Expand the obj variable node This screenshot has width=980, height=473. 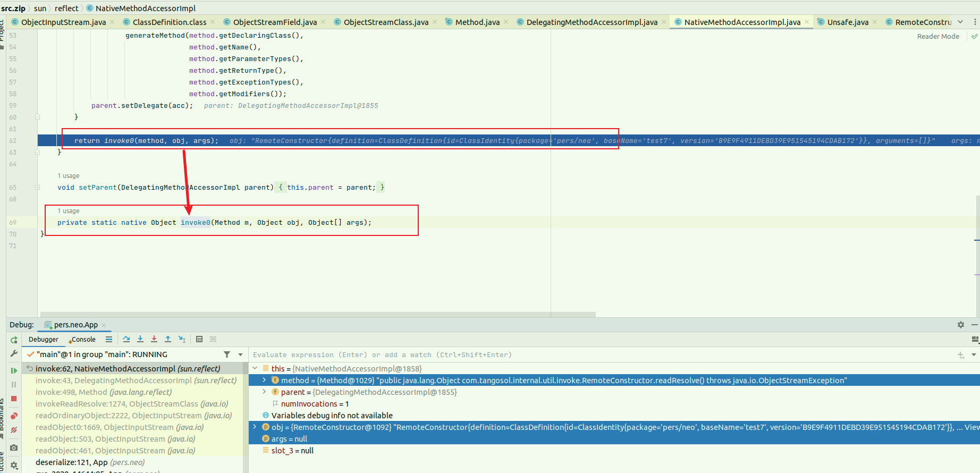[x=255, y=427]
